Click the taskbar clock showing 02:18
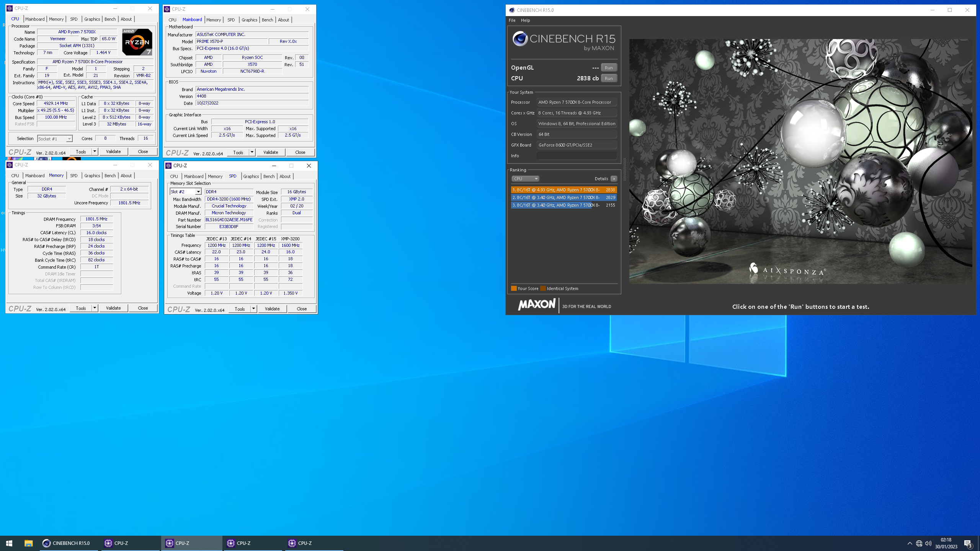Image resolution: width=980 pixels, height=551 pixels. point(946,543)
